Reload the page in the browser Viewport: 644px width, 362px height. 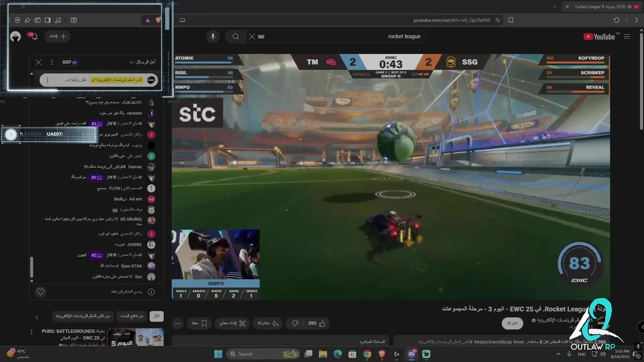pos(616,20)
